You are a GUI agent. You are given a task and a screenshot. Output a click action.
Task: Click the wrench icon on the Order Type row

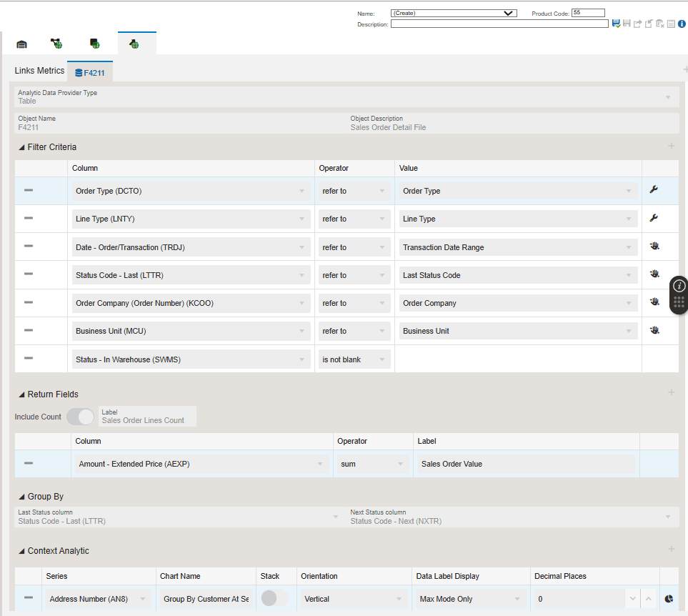coord(654,189)
